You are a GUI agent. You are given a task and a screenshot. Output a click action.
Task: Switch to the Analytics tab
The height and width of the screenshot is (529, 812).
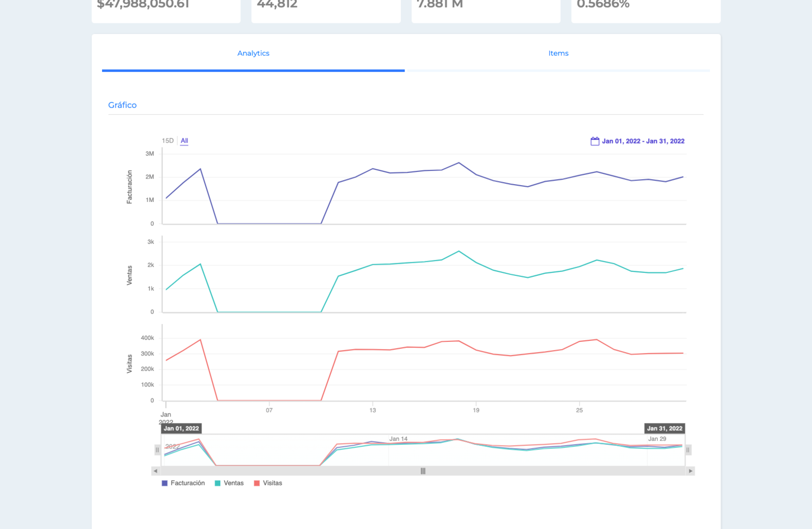[253, 53]
